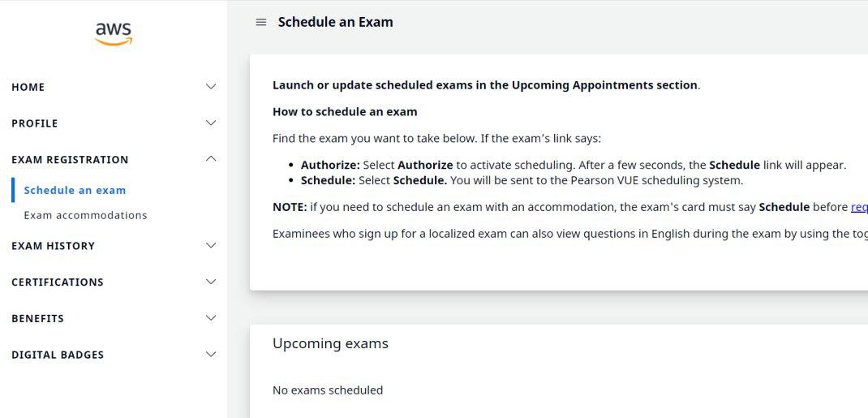Select the HOME label in sidebar
This screenshot has width=868, height=418.
[28, 88]
